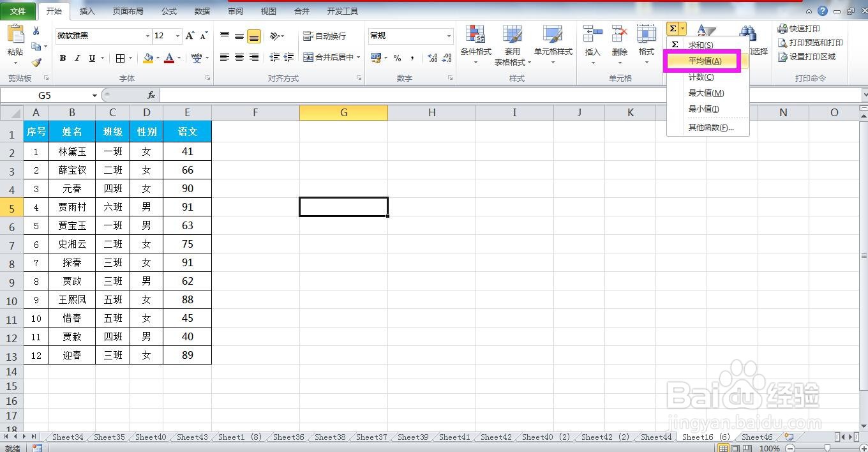This screenshot has width=868, height=452.
Task: Open the number format 常规 dropdown
Action: [449, 36]
